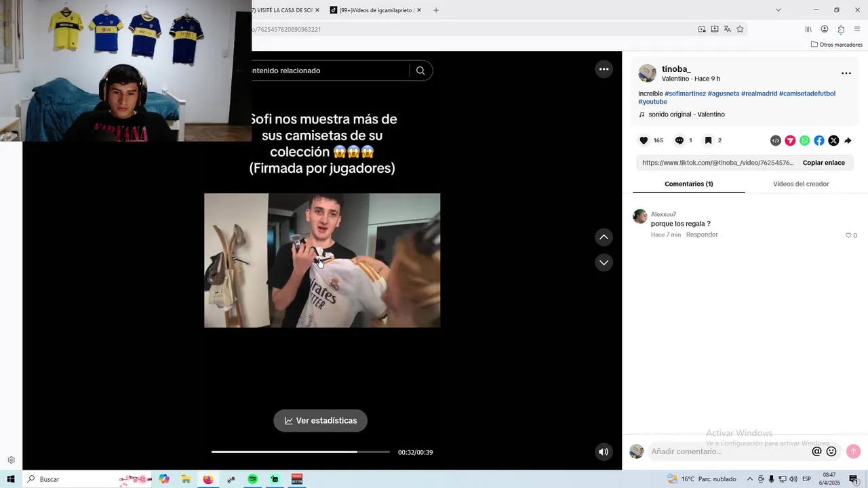Screen dimensions: 868x488
Task: Post comment with the pink arrow button
Action: pos(854,451)
